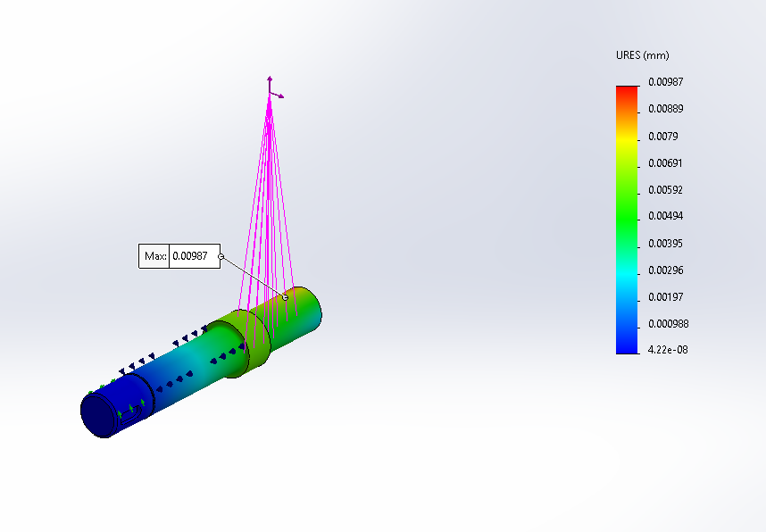
Task: Click the URES (mm) legend title
Action: [x=643, y=55]
